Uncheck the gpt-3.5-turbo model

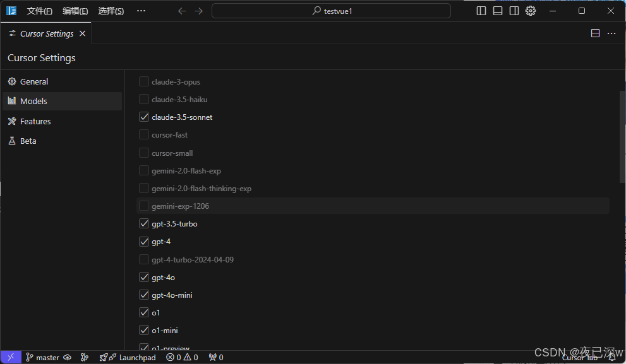click(x=144, y=224)
